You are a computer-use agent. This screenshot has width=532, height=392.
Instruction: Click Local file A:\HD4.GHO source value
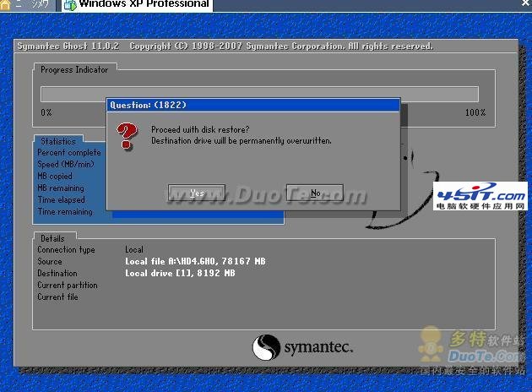click(x=195, y=261)
